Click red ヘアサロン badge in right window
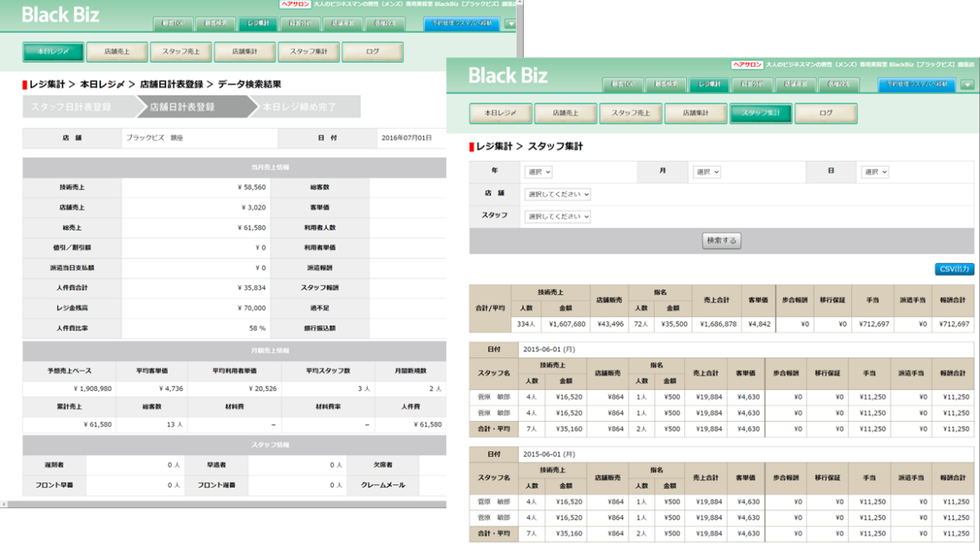The height and width of the screenshot is (551, 980). (x=746, y=64)
